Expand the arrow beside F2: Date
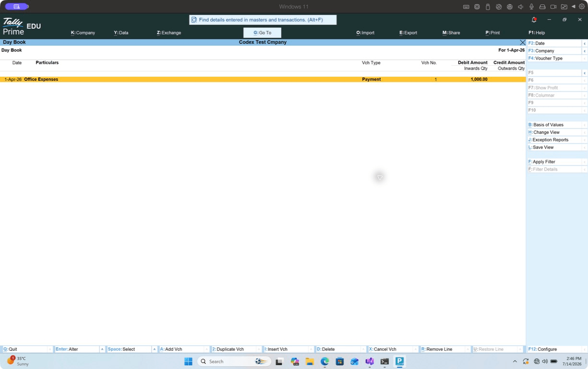This screenshot has width=588, height=369. pos(585,43)
